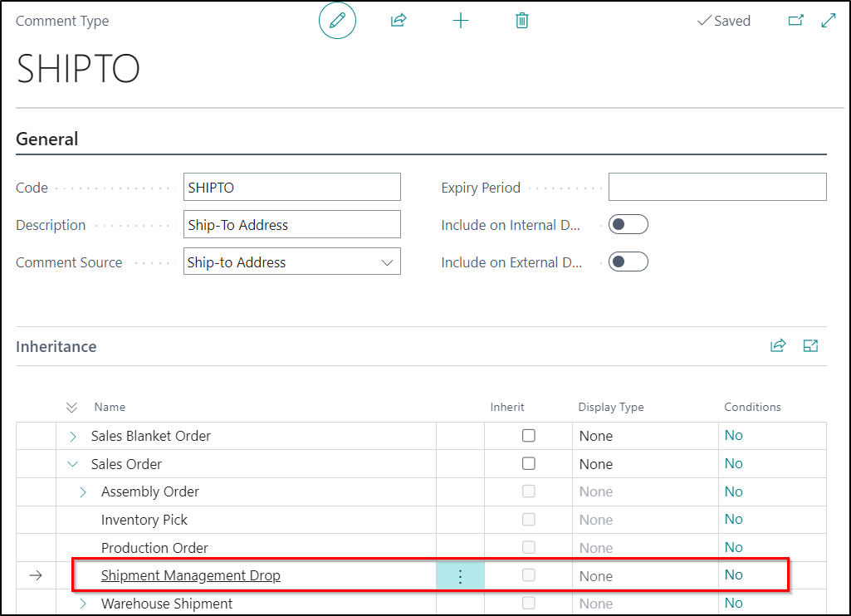Click the share icon in header
The height and width of the screenshot is (616, 851).
click(x=399, y=21)
